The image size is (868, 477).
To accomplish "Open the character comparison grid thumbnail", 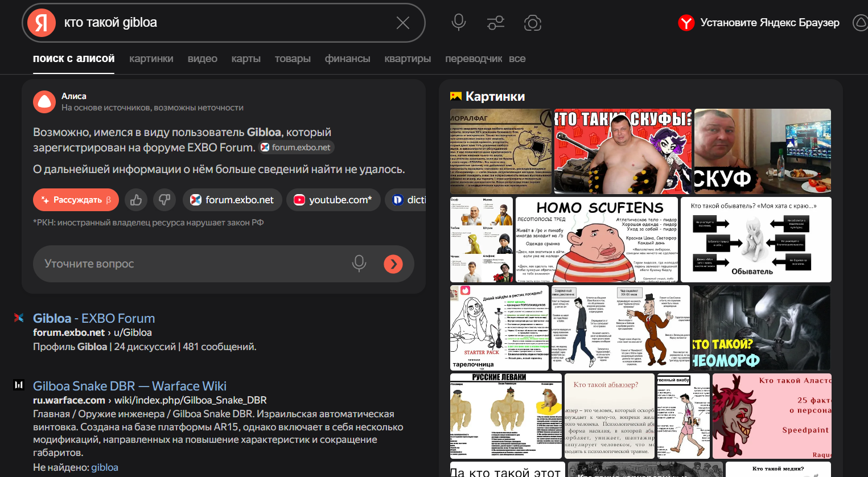I will point(482,240).
